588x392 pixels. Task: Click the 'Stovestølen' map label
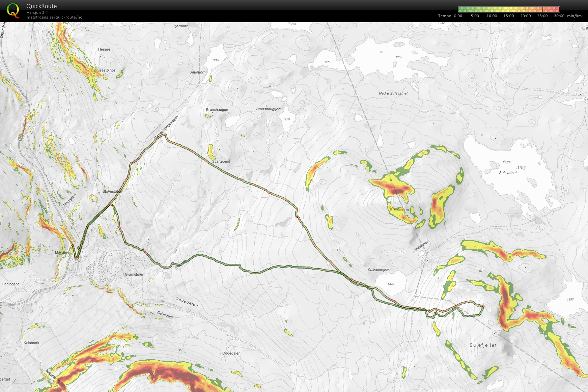(x=112, y=191)
